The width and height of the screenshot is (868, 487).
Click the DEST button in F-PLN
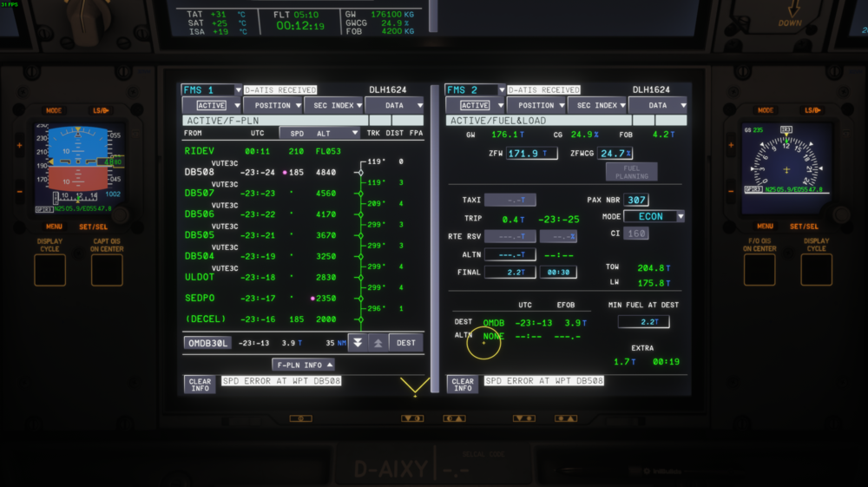pos(406,343)
